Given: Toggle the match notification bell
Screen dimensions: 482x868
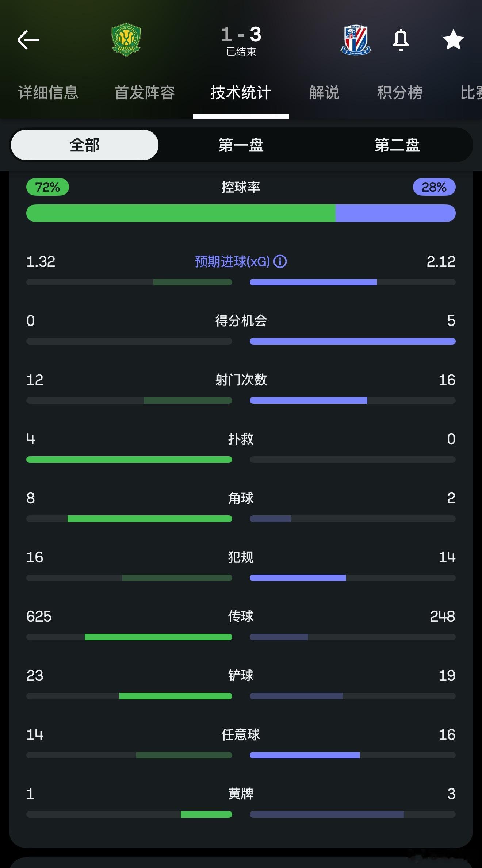Looking at the screenshot, I should point(401,39).
